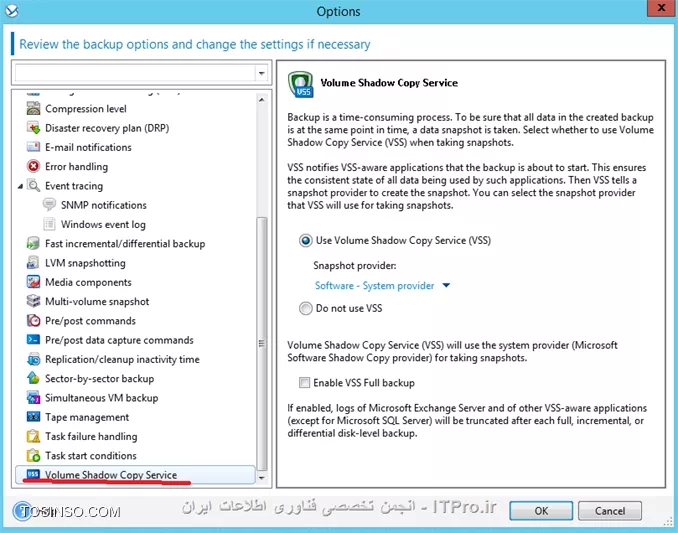Open the options filter combo box arrow
The width and height of the screenshot is (678, 533).
point(262,73)
